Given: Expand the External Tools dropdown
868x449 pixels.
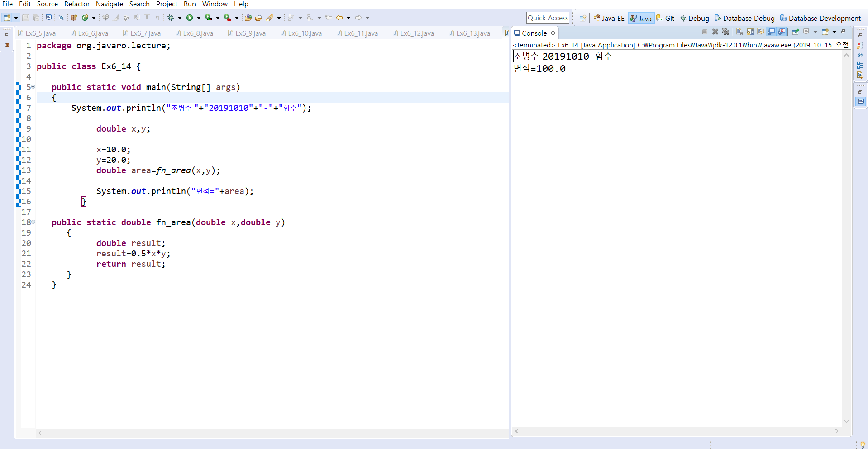Looking at the screenshot, I should click(x=237, y=18).
